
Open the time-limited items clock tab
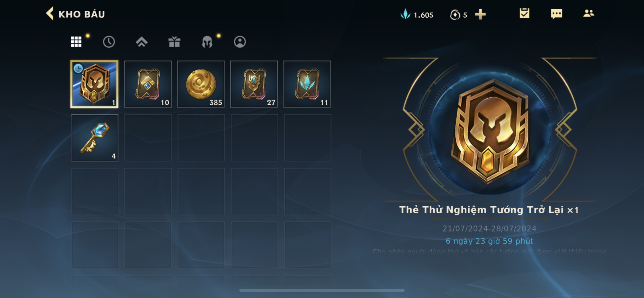109,42
